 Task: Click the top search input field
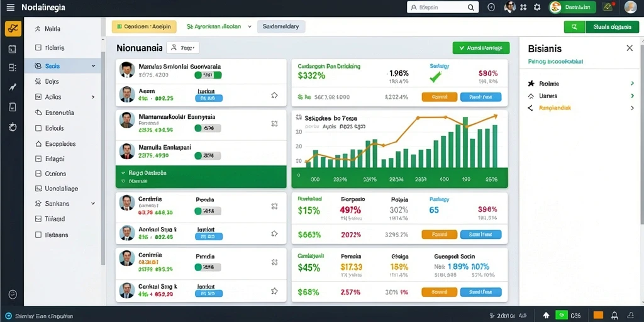441,8
